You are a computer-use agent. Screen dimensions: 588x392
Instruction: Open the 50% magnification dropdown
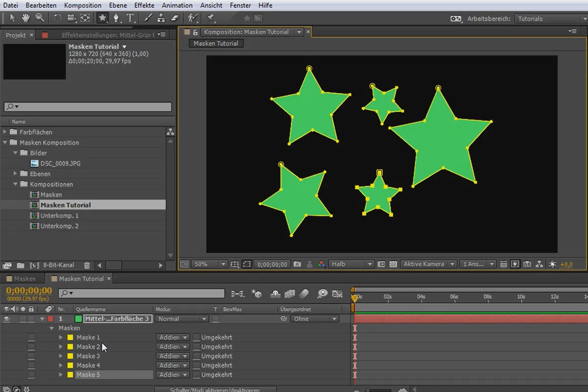(x=210, y=264)
